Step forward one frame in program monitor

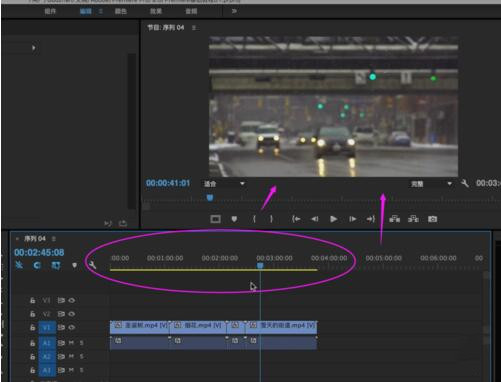pos(352,219)
